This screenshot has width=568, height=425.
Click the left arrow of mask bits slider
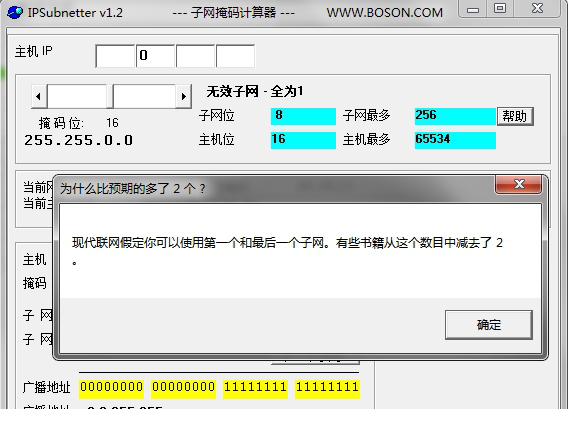(x=39, y=96)
